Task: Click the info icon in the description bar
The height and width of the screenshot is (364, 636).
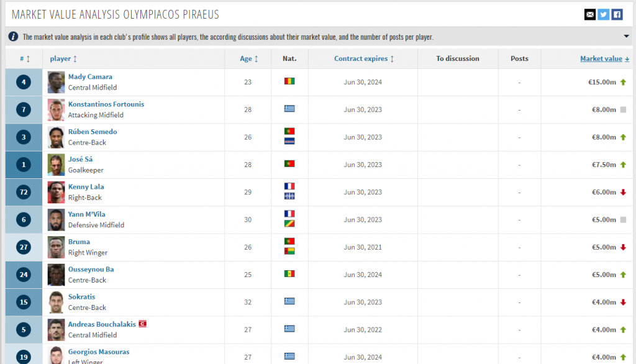Action: click(13, 37)
